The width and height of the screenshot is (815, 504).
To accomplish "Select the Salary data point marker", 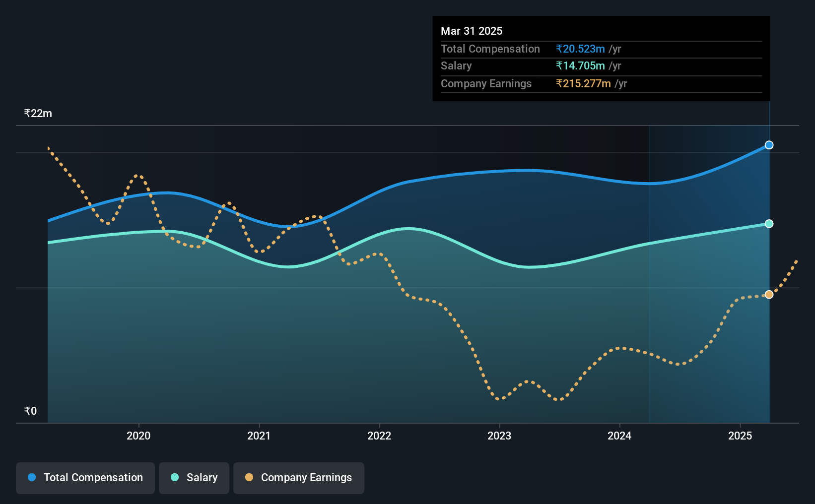I will (769, 224).
